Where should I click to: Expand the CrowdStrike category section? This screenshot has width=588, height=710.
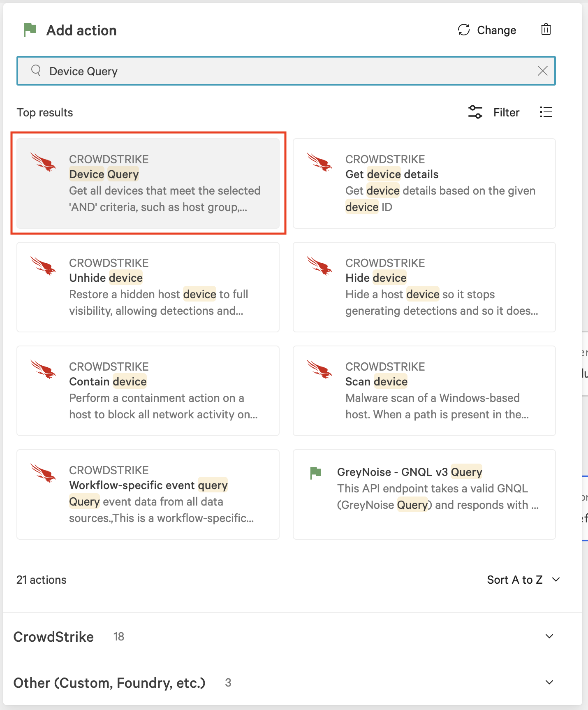[x=549, y=636]
